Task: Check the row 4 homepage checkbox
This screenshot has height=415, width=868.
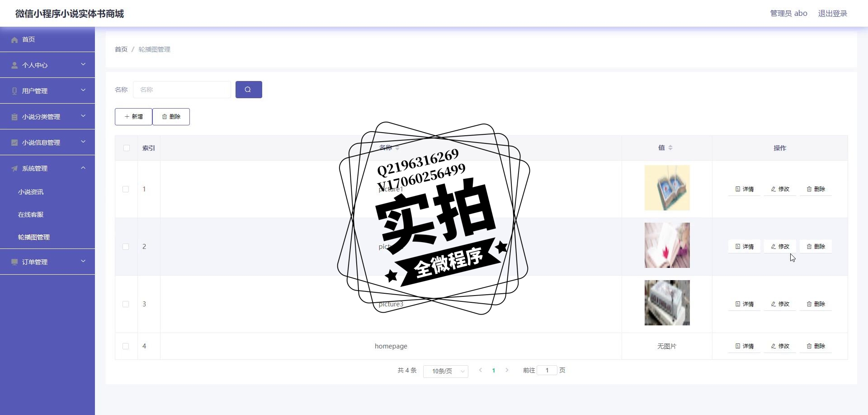Action: [126, 346]
